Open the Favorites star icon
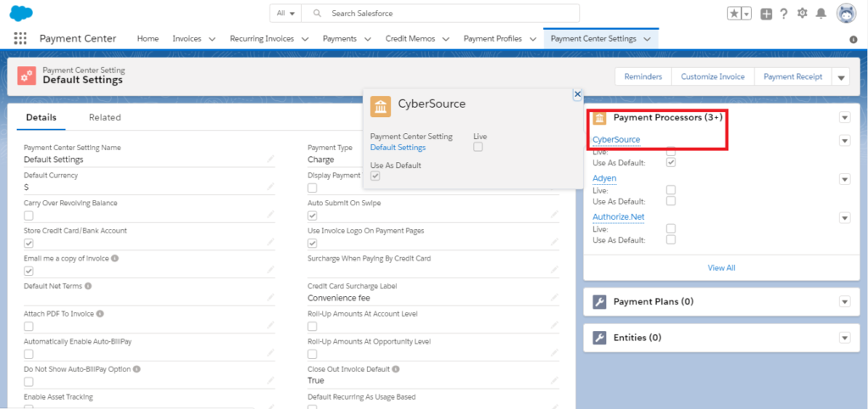 [734, 14]
